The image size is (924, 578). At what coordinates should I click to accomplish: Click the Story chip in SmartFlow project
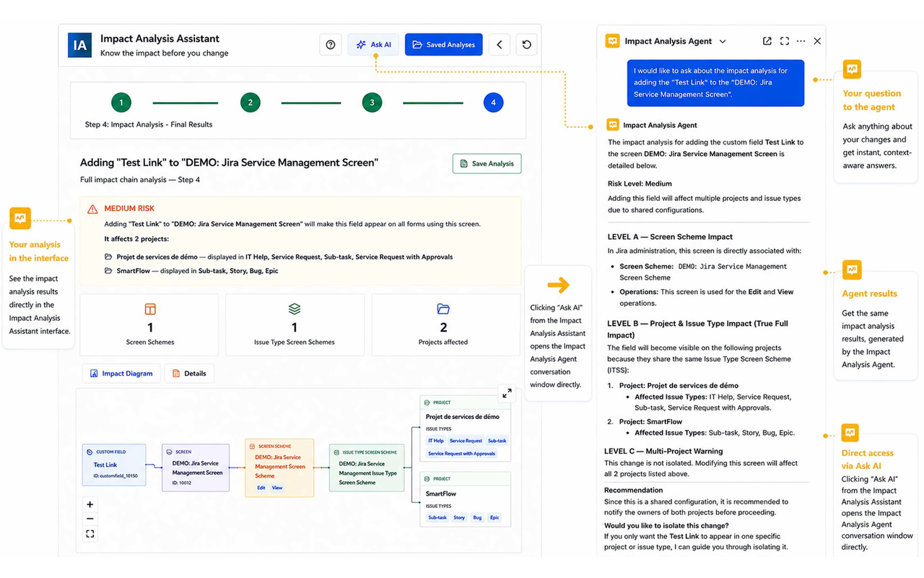click(459, 517)
